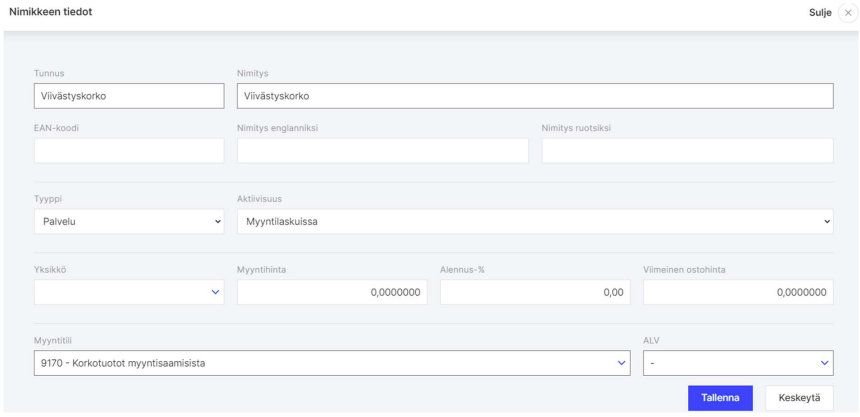Screen dimensions: 860x417
Task: Focus the Tunnus input field
Action: [129, 95]
